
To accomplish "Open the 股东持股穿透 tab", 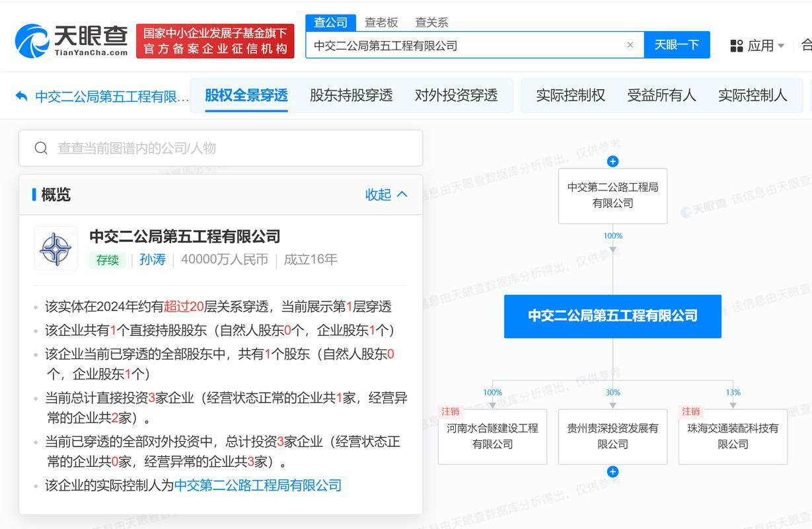I will 350,95.
